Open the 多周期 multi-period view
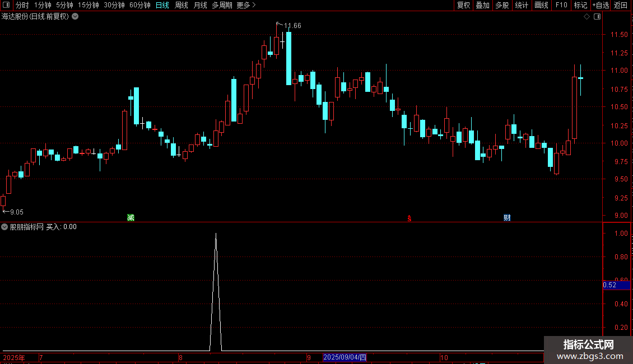633x364 pixels. (222, 5)
